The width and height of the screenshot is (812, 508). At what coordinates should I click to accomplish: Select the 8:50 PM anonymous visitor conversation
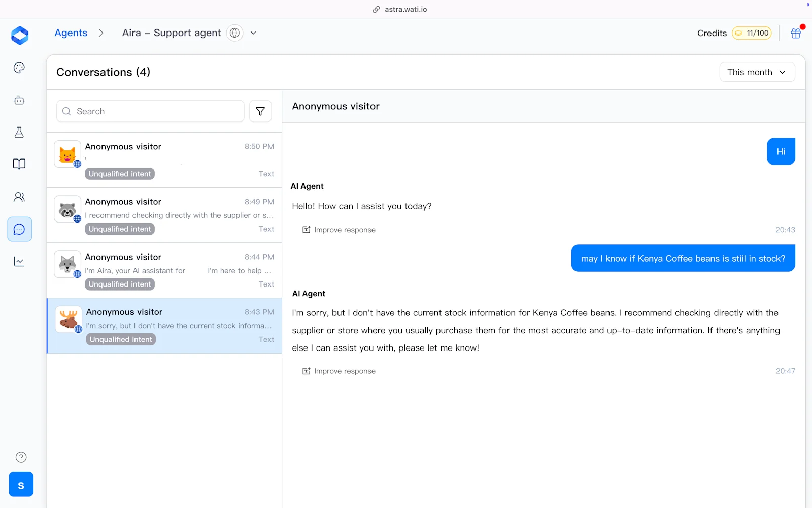[163, 160]
